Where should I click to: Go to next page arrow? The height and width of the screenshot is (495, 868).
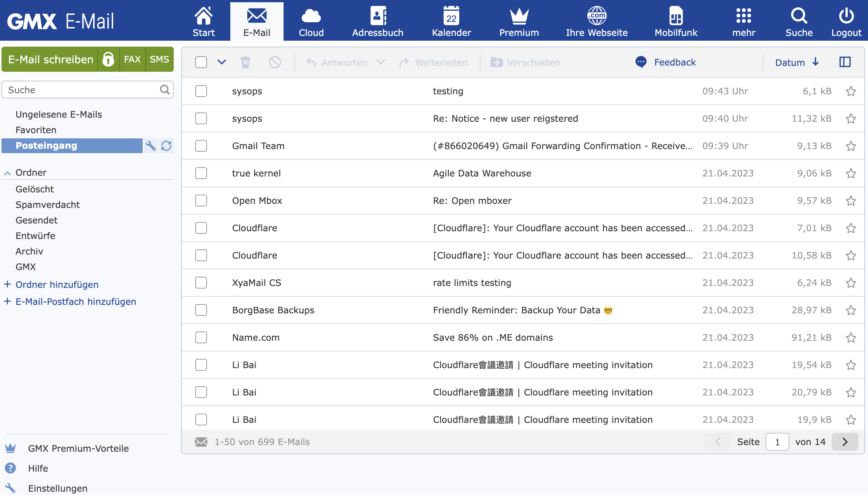pyautogui.click(x=845, y=442)
